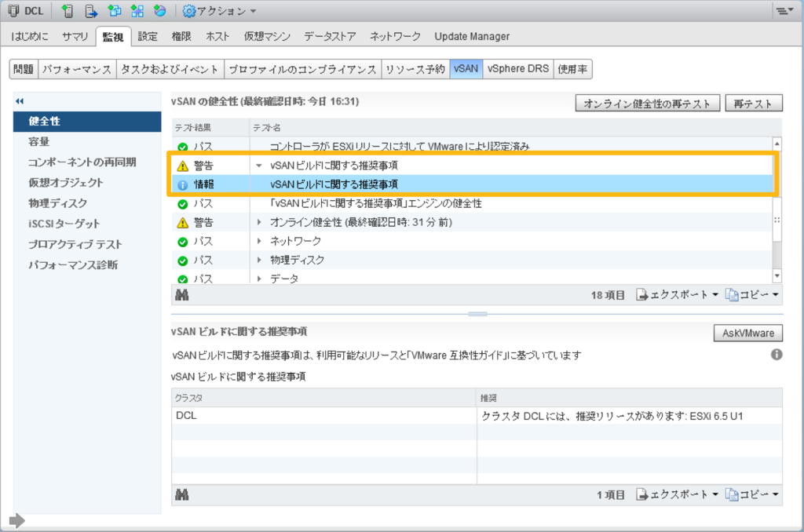Image resolution: width=804 pixels, height=532 pixels.
Task: Click the gray arrow icon at bottom left
Action: pyautogui.click(x=17, y=521)
